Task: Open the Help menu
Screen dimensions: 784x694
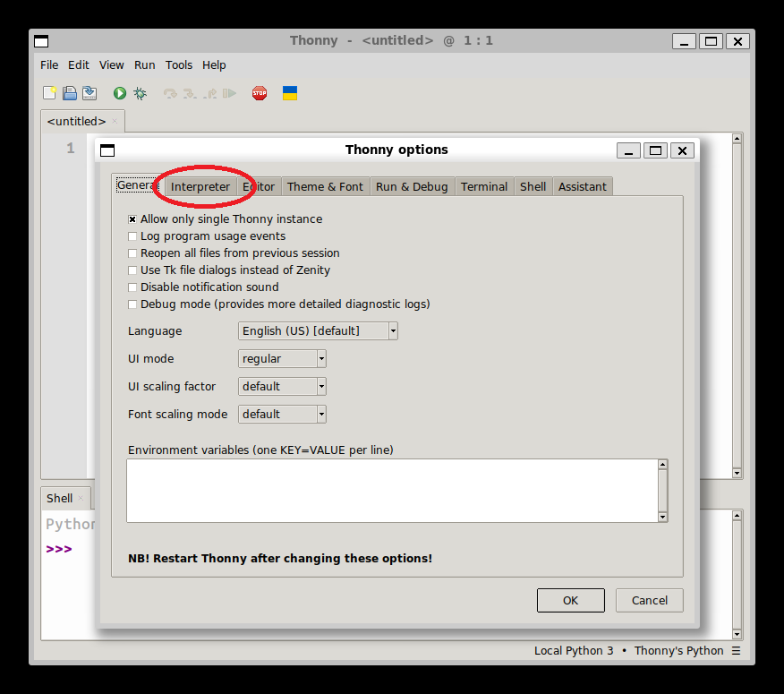Action: (x=214, y=65)
